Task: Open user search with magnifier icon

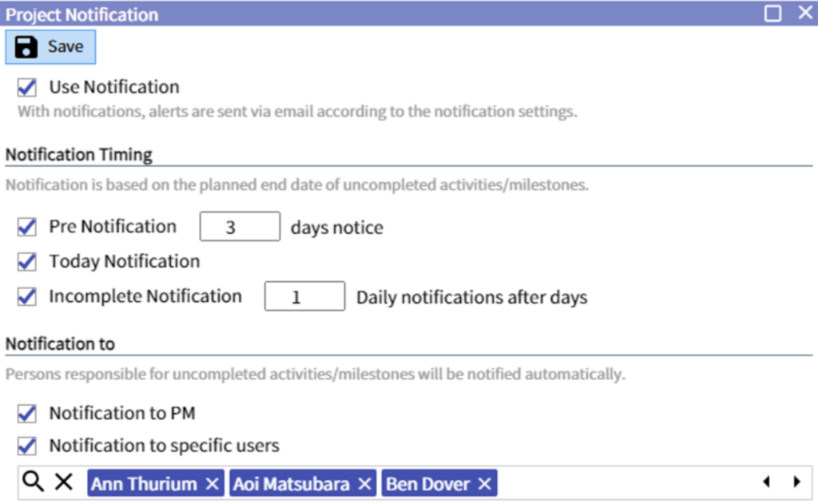Action: [34, 482]
